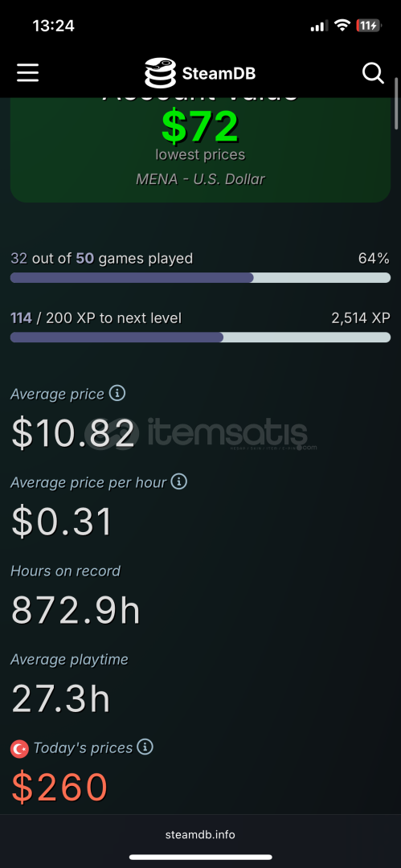Click the steamdb.info address bar
Image resolution: width=401 pixels, height=868 pixels.
pyautogui.click(x=201, y=834)
